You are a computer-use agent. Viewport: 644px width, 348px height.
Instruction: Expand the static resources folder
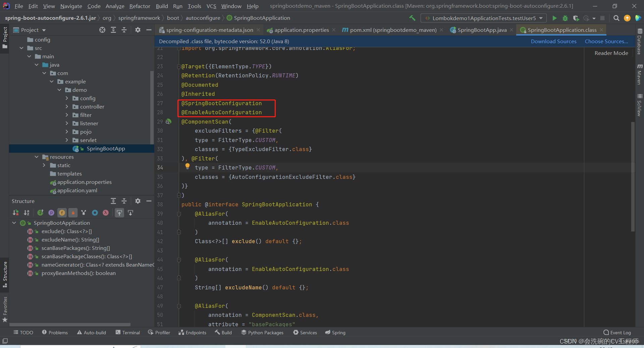click(44, 165)
